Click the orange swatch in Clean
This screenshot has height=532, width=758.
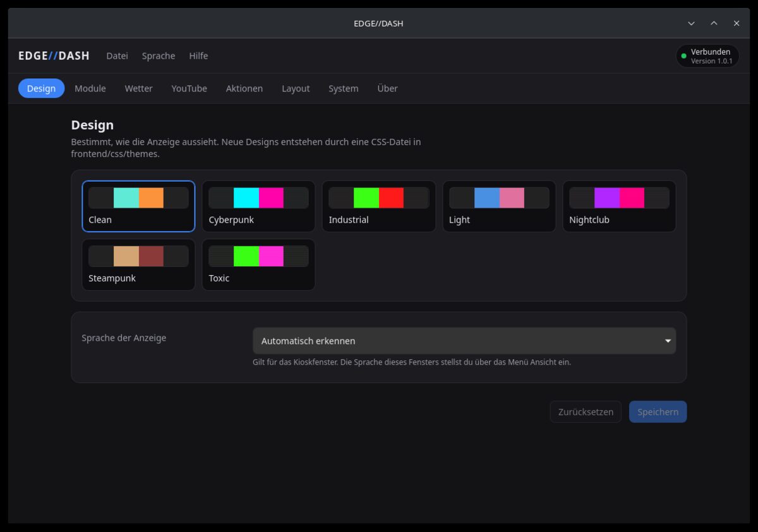point(151,198)
